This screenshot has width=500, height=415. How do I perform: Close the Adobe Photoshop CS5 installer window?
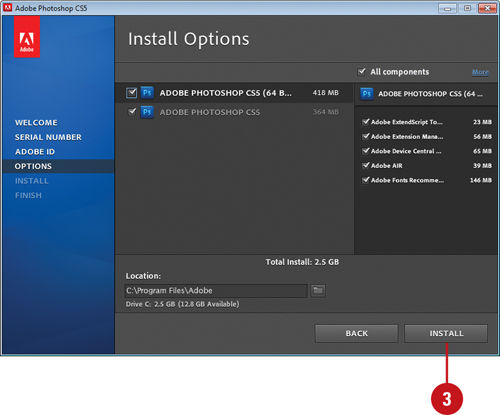(x=487, y=8)
